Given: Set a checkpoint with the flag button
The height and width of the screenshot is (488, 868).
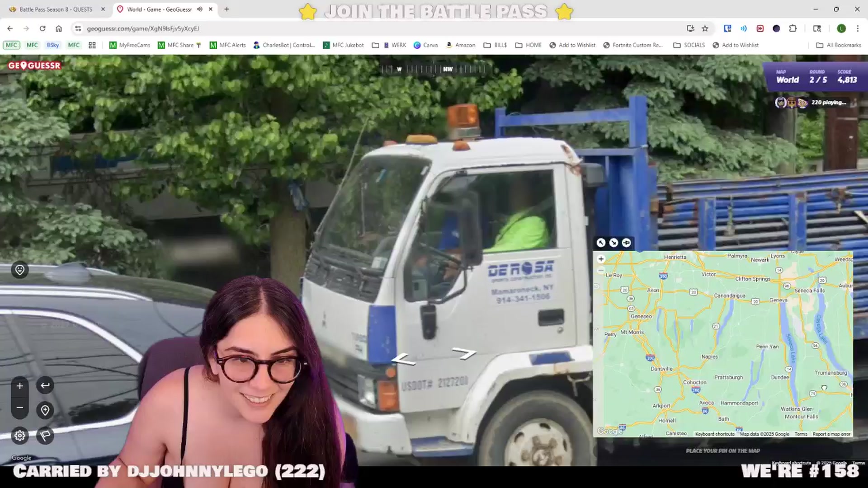Looking at the screenshot, I should pos(45,436).
